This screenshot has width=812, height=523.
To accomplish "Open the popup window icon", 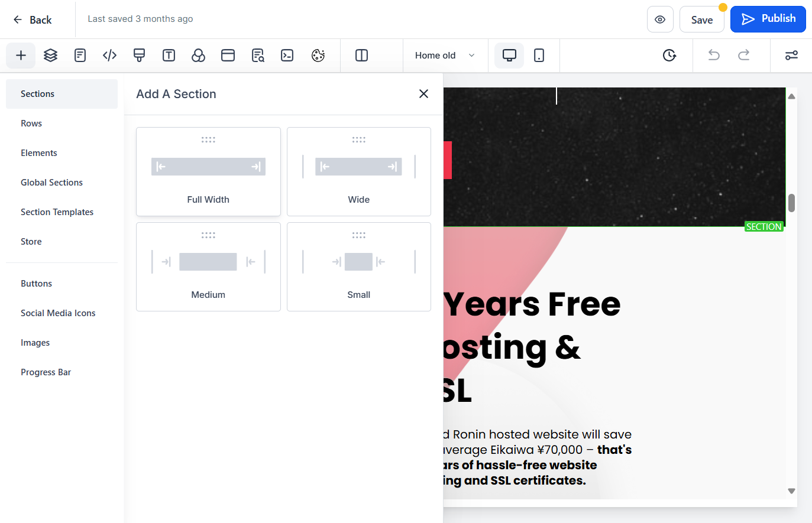I will pyautogui.click(x=228, y=56).
